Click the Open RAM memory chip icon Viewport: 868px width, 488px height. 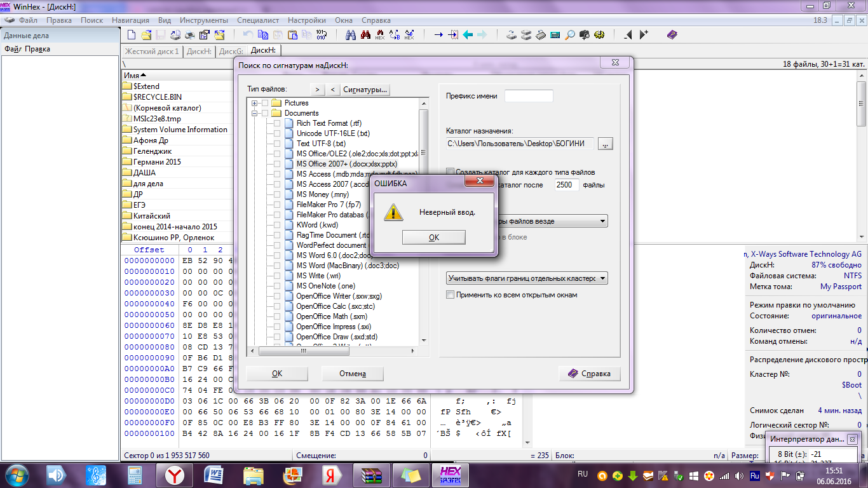541,35
